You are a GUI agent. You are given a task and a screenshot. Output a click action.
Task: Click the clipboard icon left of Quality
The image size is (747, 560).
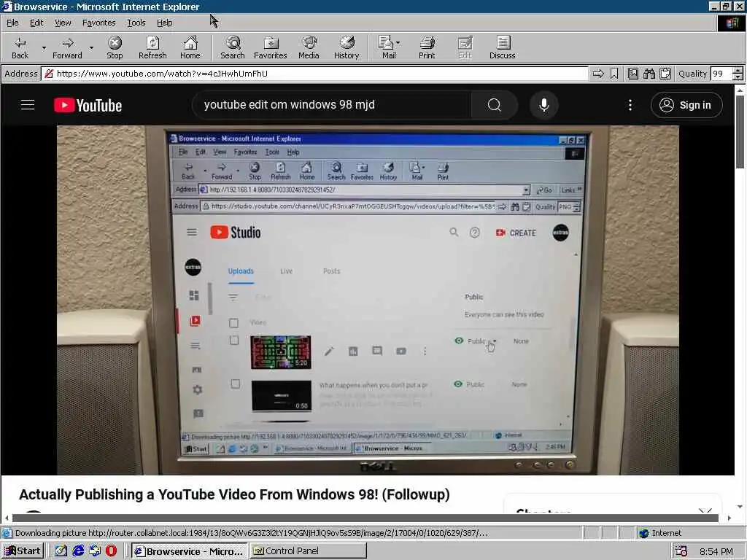click(665, 74)
